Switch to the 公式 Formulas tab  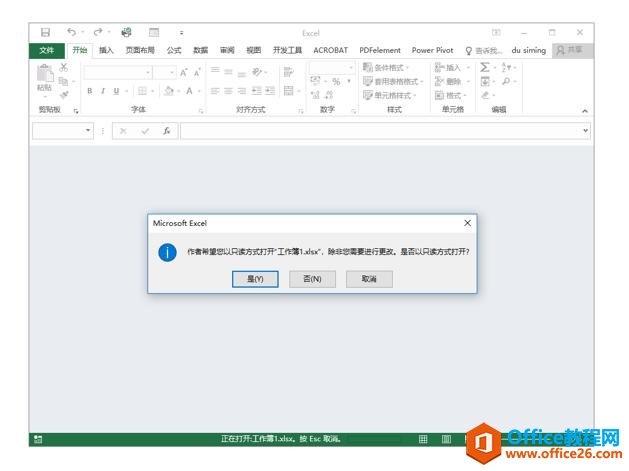(174, 51)
